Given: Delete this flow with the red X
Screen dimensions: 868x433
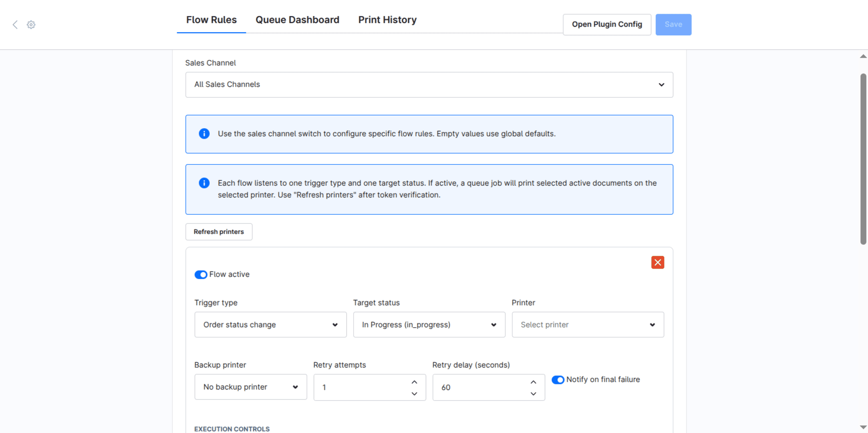Looking at the screenshot, I should pos(657,262).
